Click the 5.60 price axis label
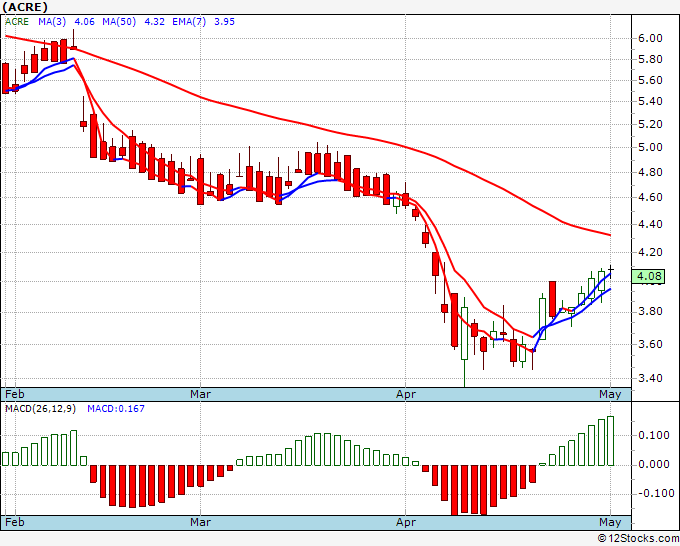The width and height of the screenshot is (680, 546). (x=650, y=80)
